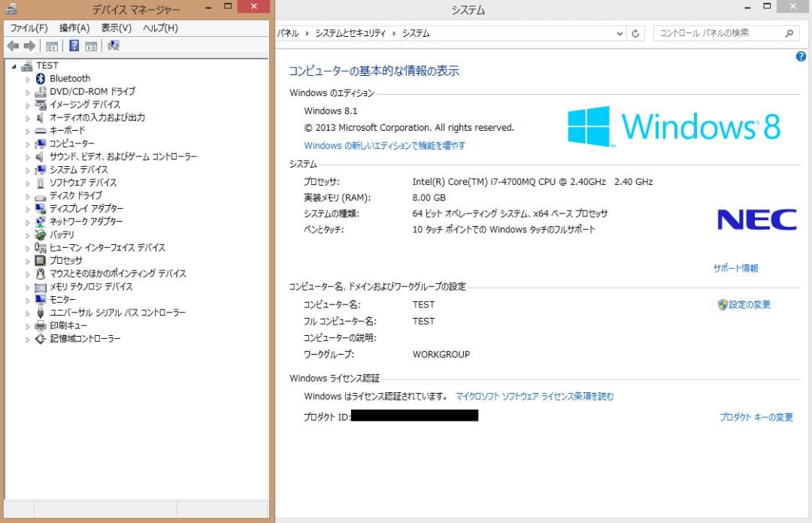Select the DVD/CD-ROM ドライブ icon
This screenshot has width=812, height=523.
41,92
